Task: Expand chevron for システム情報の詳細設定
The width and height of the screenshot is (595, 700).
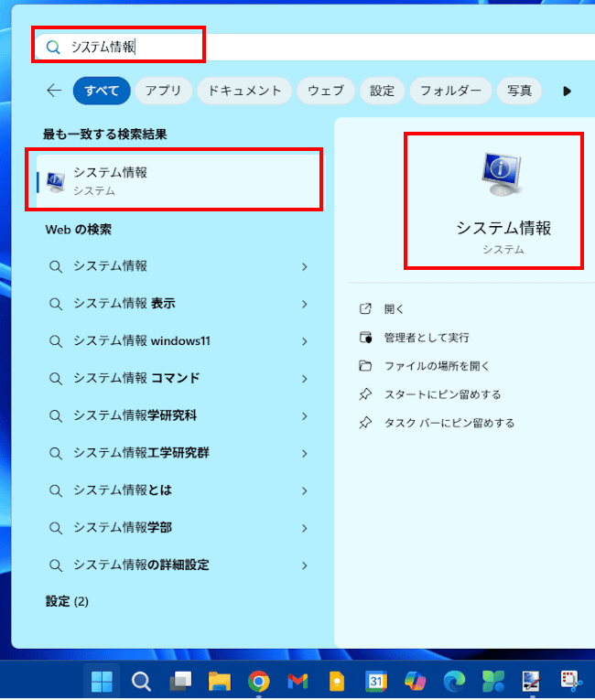Action: tap(305, 565)
